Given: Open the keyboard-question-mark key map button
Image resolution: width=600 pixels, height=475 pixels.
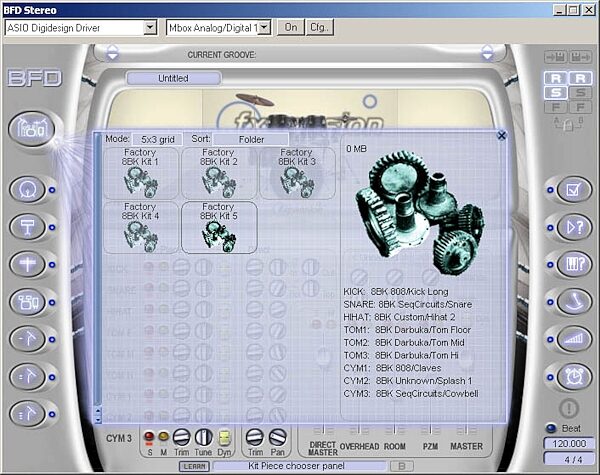Looking at the screenshot, I should pyautogui.click(x=574, y=264).
